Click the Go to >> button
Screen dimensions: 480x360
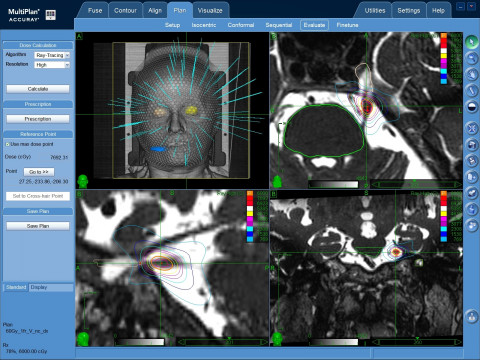pyautogui.click(x=39, y=172)
